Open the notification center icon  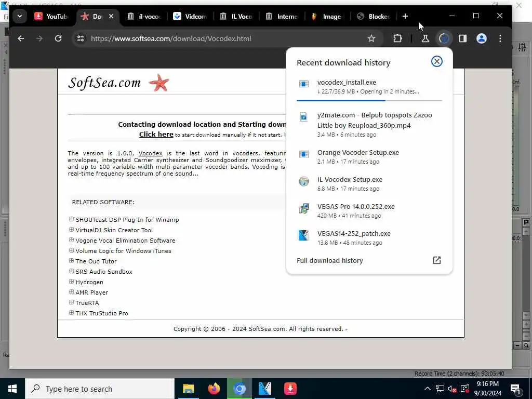(x=515, y=389)
